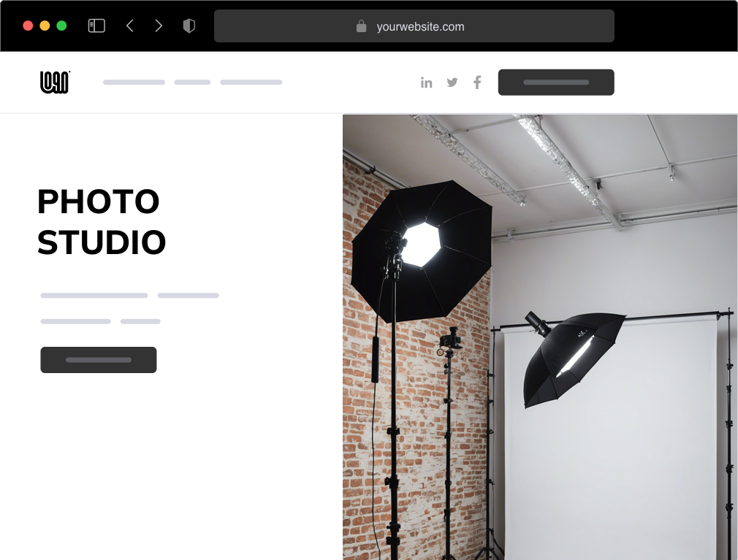Click the Twitter bird icon
The width and height of the screenshot is (738, 560).
pyautogui.click(x=452, y=83)
